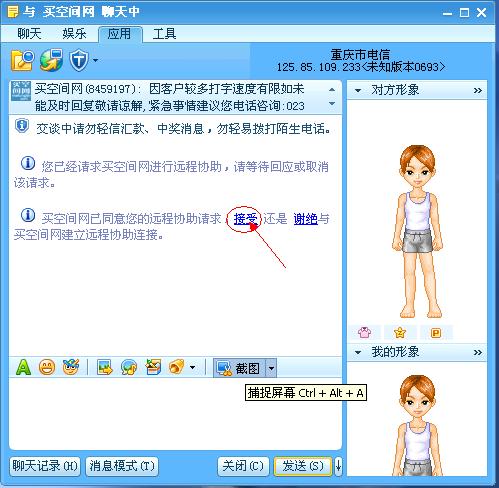This screenshot has height=488, width=499.
Task: Click the title bar chat window icon
Action: click(12, 12)
